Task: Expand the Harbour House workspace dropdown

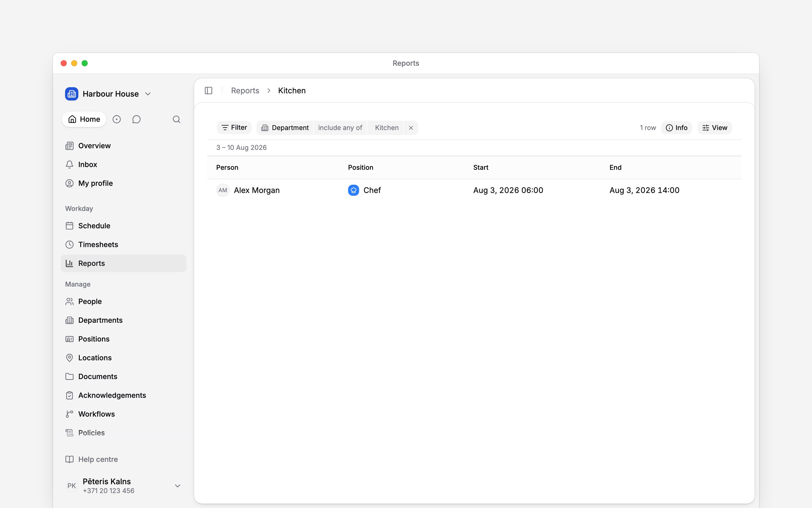Action: [148, 94]
